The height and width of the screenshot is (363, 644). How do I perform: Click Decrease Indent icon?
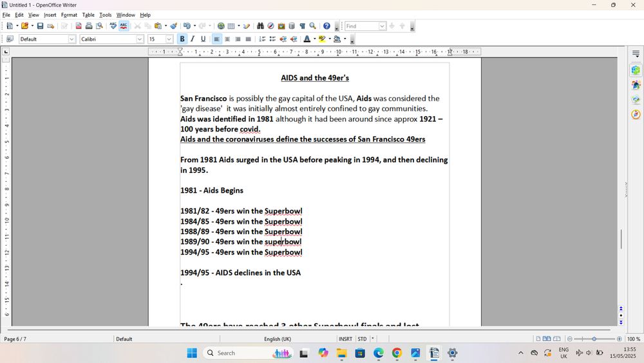point(283,39)
